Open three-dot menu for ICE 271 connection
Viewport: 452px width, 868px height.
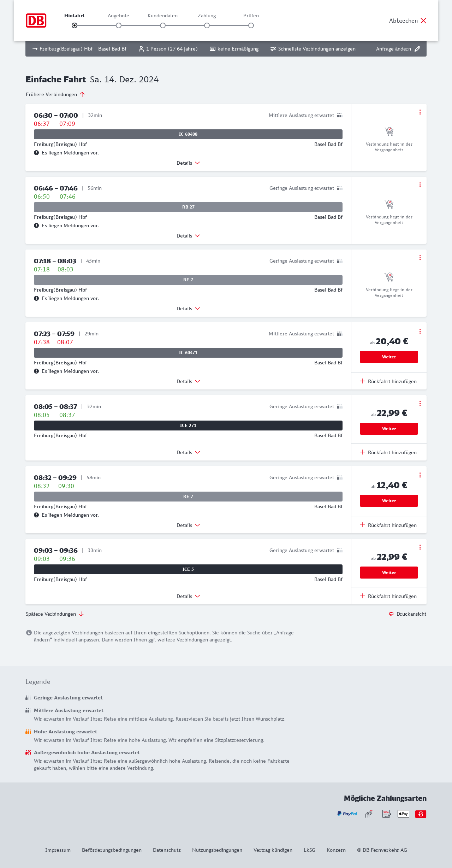coord(420,403)
